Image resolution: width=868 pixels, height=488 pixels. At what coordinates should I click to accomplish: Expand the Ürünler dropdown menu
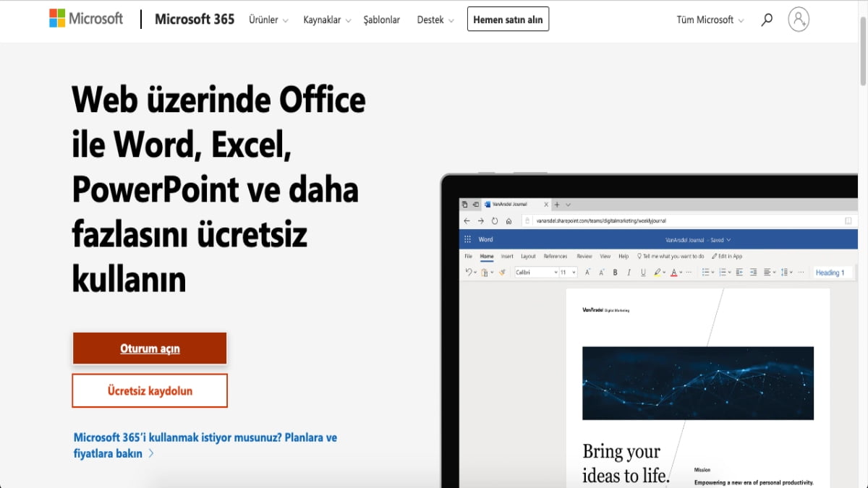point(268,20)
